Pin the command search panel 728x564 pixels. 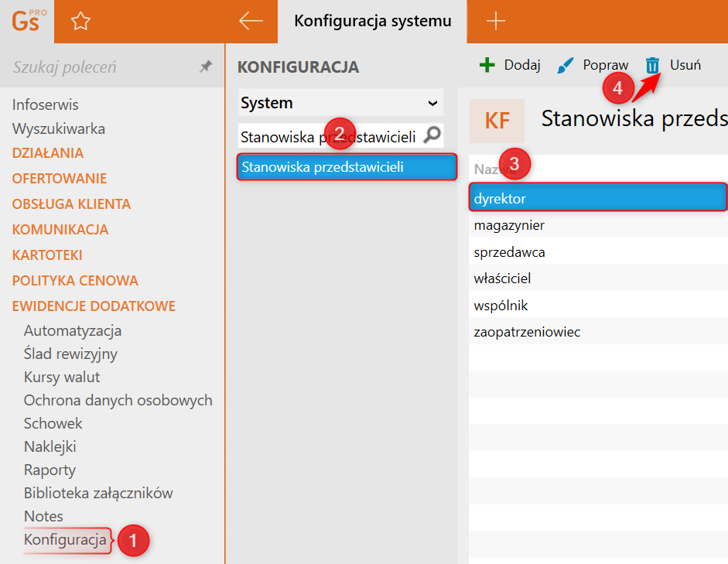[206, 67]
